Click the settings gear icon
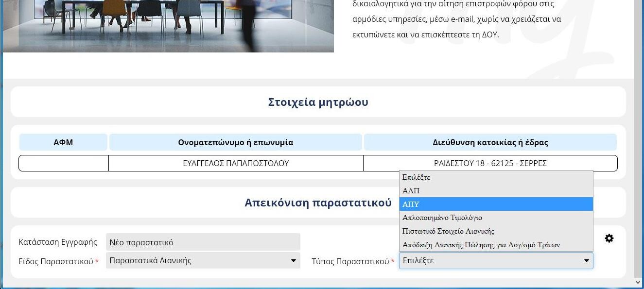Viewport: 644px width, 289px height. [x=609, y=238]
